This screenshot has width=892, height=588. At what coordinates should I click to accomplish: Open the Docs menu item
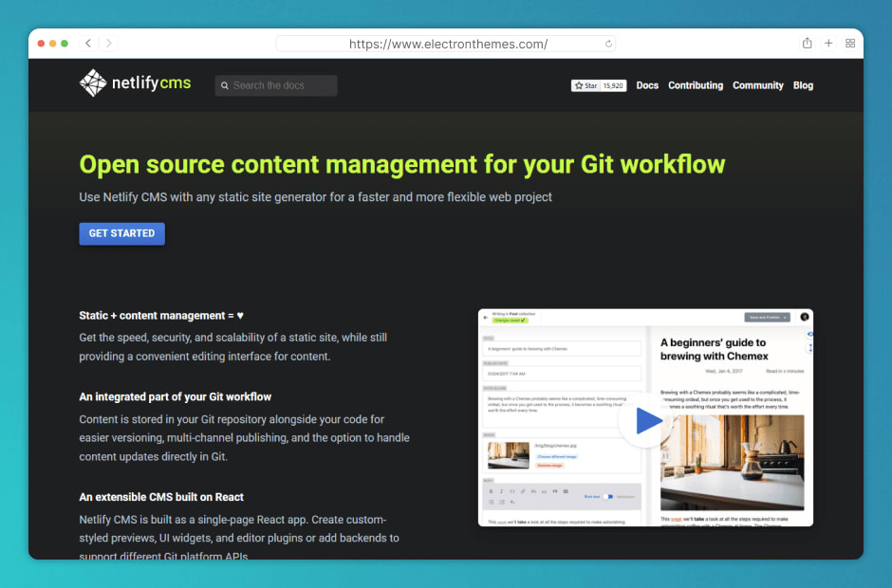tap(647, 85)
